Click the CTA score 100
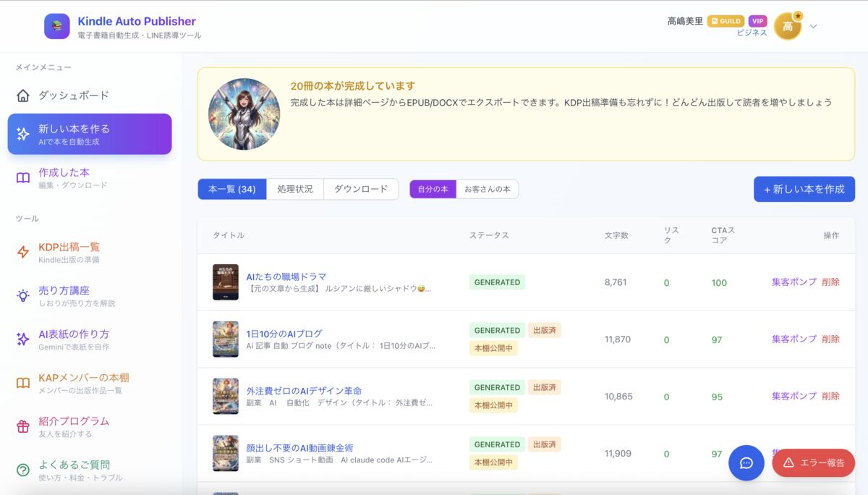Image resolution: width=868 pixels, height=495 pixels. pyautogui.click(x=719, y=282)
